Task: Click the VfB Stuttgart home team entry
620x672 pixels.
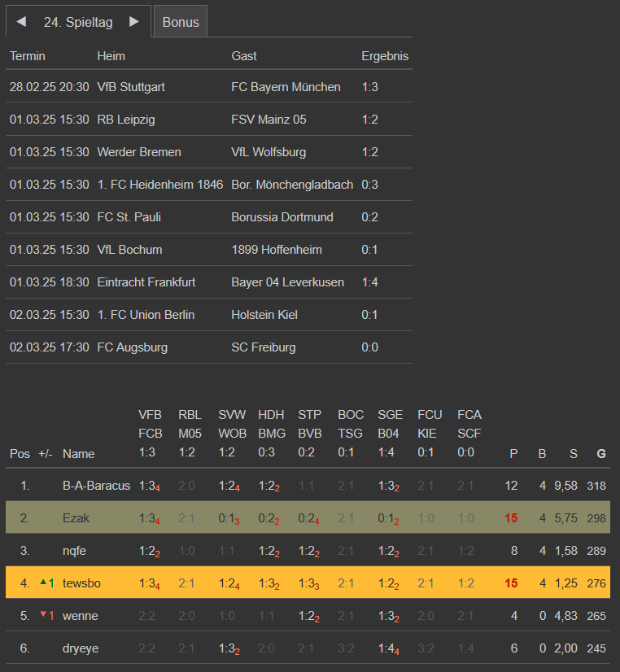Action: pyautogui.click(x=130, y=87)
